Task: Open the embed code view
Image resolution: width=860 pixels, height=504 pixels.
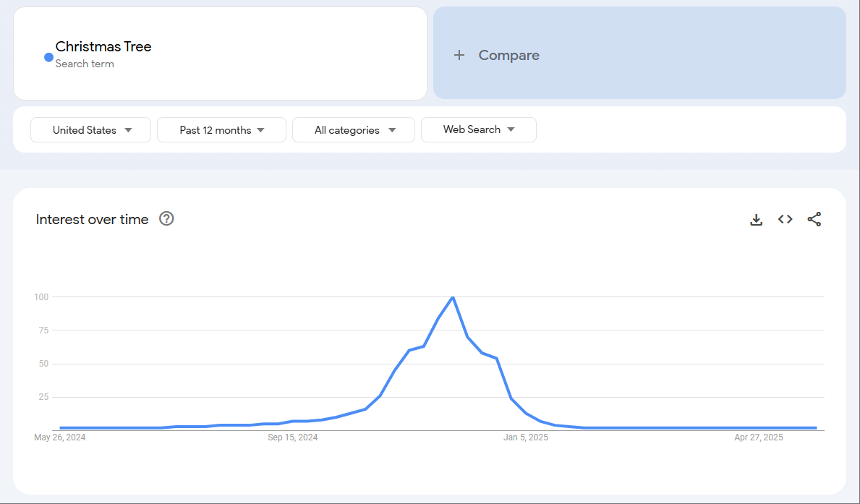Action: pyautogui.click(x=785, y=219)
